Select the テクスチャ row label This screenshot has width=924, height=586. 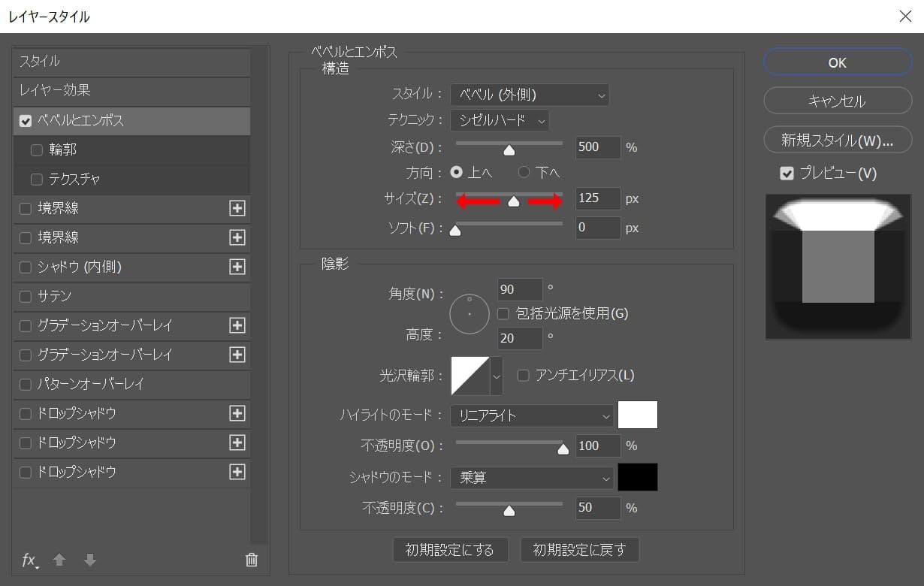[x=74, y=180]
